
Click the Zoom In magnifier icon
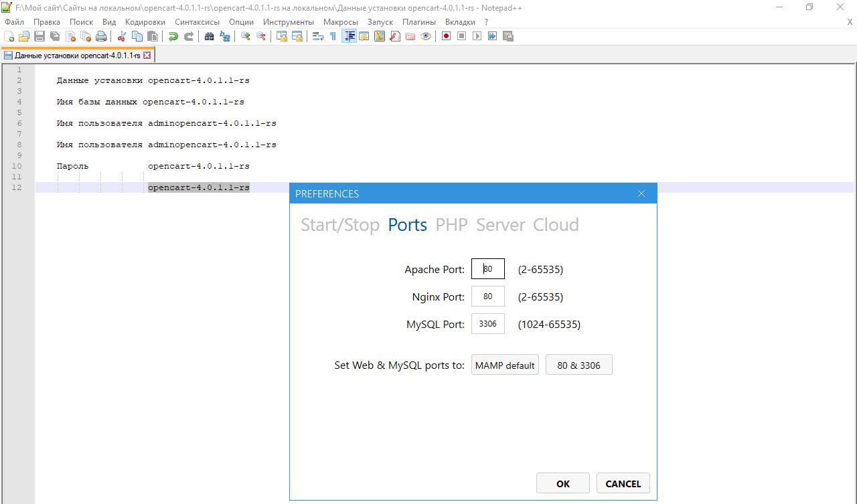click(246, 36)
